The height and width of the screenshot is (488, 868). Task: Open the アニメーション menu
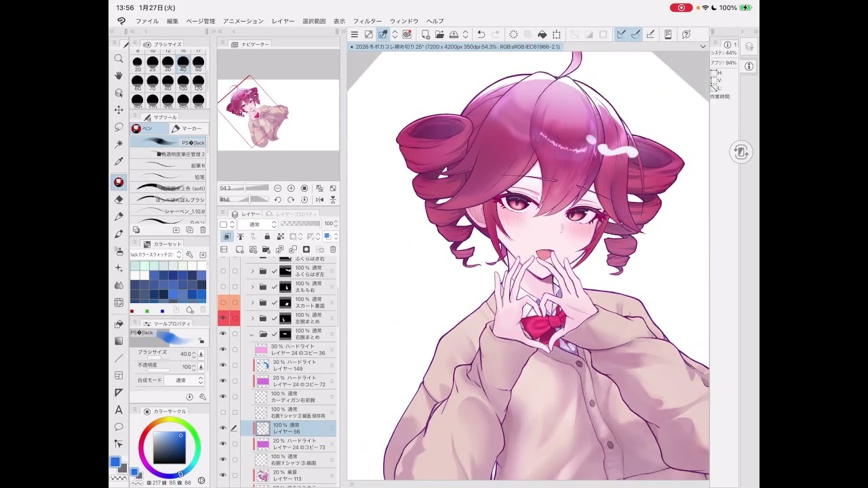coord(243,21)
